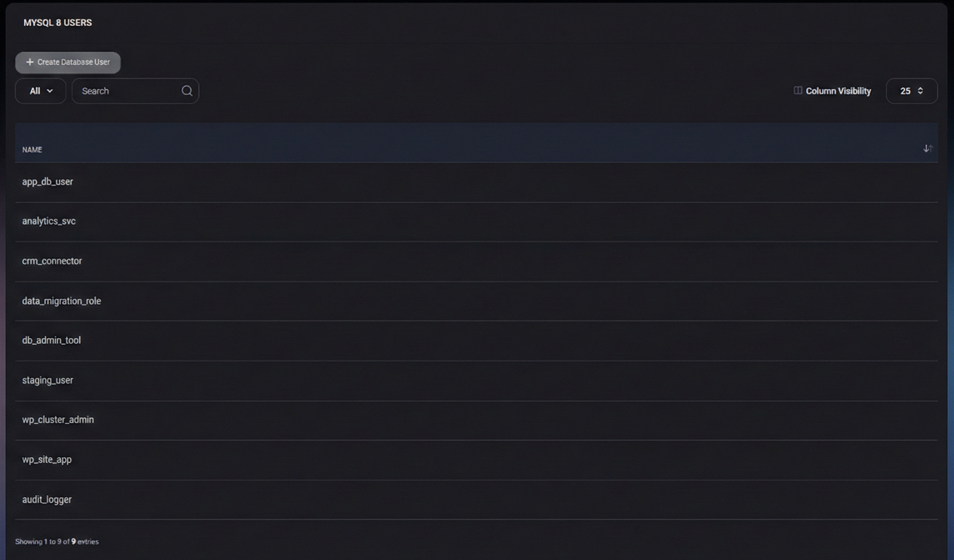Open the staging_user row
The width and height of the screenshot is (954, 560).
[x=48, y=380]
